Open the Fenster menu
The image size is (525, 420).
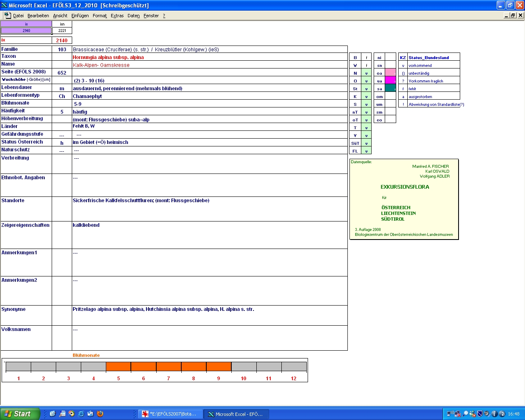(x=151, y=16)
